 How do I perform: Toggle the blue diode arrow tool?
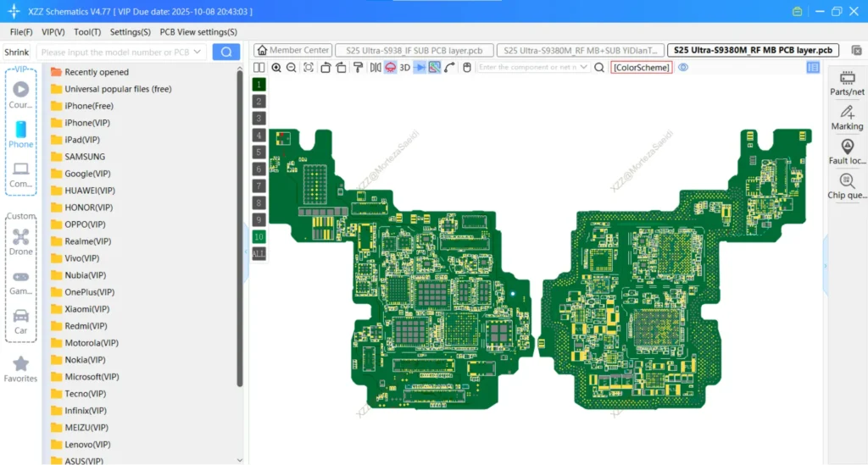(420, 68)
